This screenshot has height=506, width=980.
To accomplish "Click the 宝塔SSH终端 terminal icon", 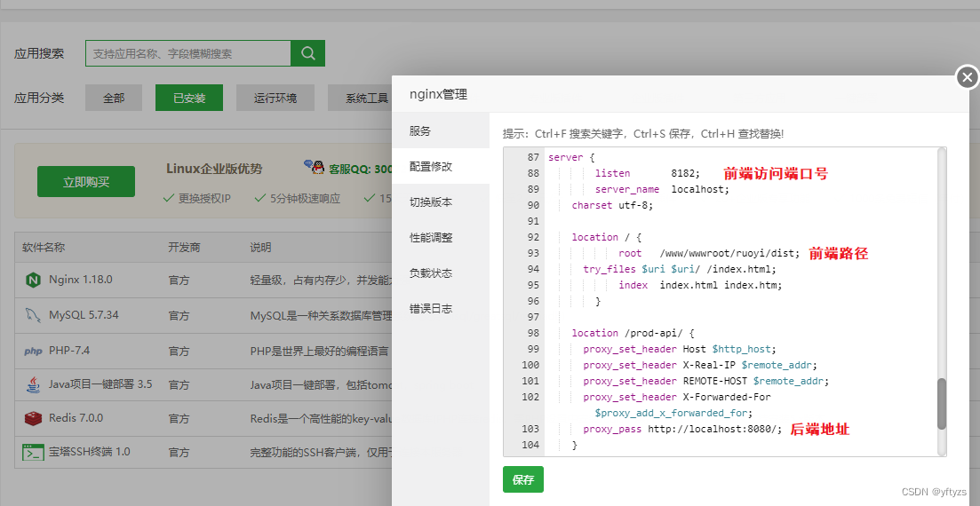I will click(33, 452).
